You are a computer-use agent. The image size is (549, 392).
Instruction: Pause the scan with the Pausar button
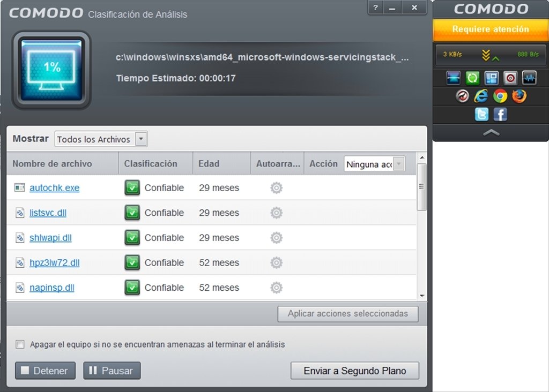pyautogui.click(x=112, y=371)
